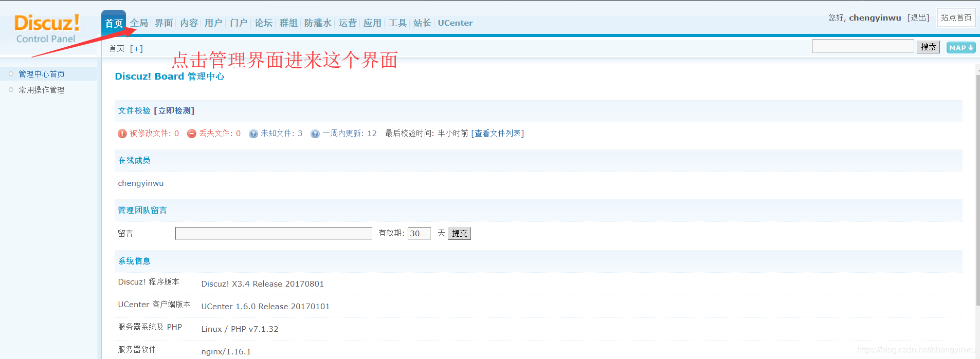Click the modified files warning icon
980x359 pixels.
[122, 134]
